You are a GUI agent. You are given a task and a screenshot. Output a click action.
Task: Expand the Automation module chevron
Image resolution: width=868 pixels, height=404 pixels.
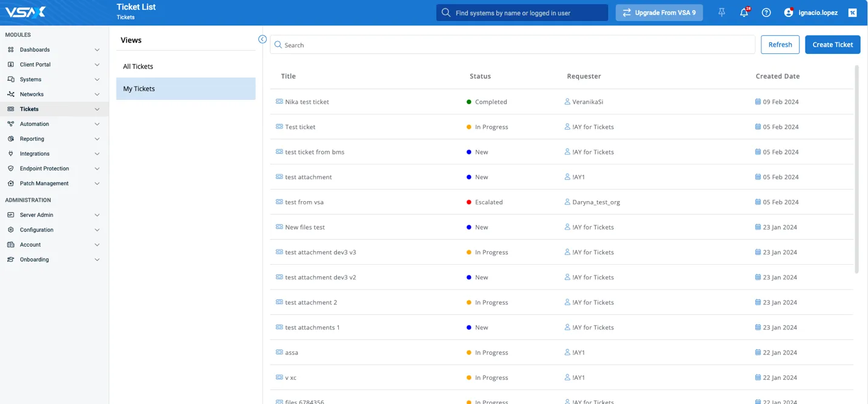tap(97, 124)
